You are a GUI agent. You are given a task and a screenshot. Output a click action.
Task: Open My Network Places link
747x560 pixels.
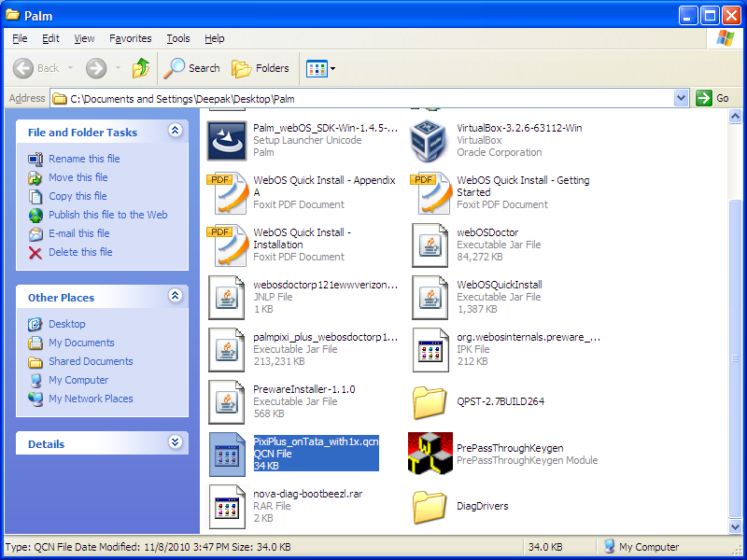(91, 399)
